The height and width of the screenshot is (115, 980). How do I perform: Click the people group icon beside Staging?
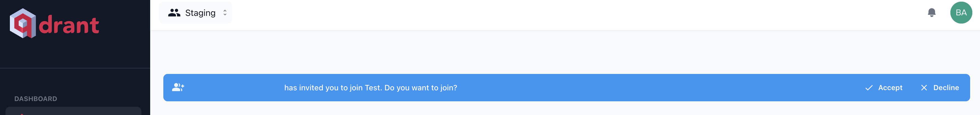(x=174, y=13)
